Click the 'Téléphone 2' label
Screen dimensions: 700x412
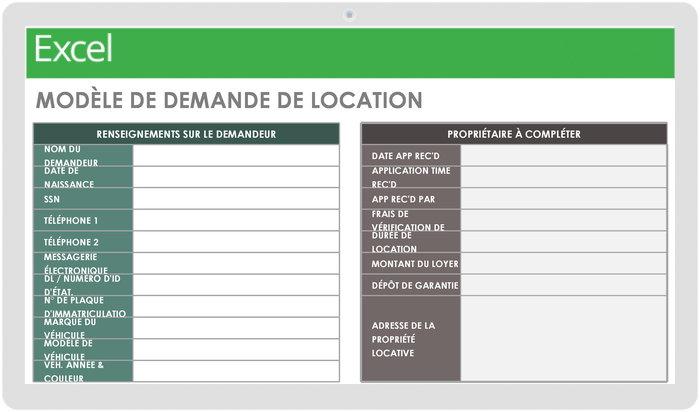[x=83, y=242]
